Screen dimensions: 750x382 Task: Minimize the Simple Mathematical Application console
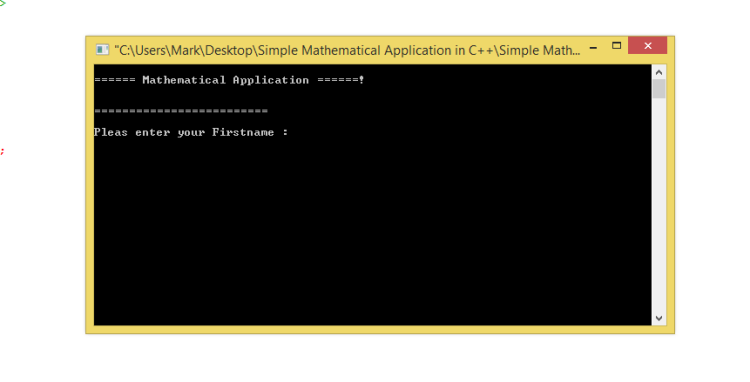(x=593, y=47)
